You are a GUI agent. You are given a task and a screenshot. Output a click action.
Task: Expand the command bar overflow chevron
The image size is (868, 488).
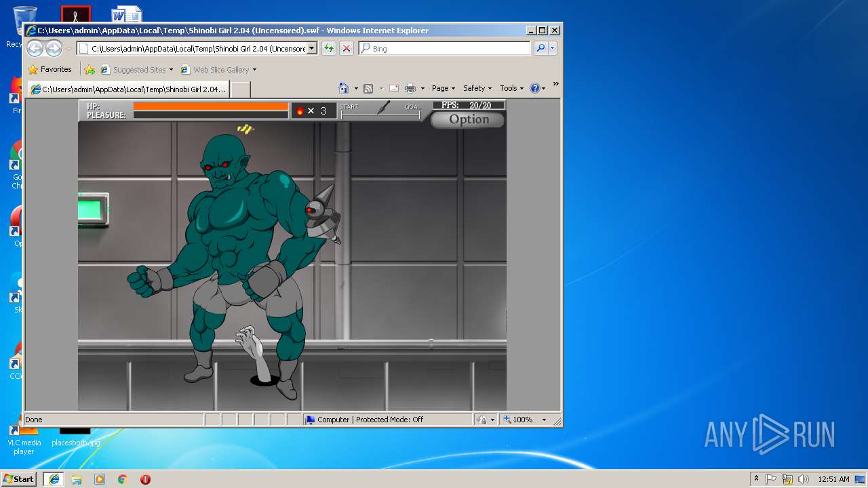pyautogui.click(x=555, y=84)
